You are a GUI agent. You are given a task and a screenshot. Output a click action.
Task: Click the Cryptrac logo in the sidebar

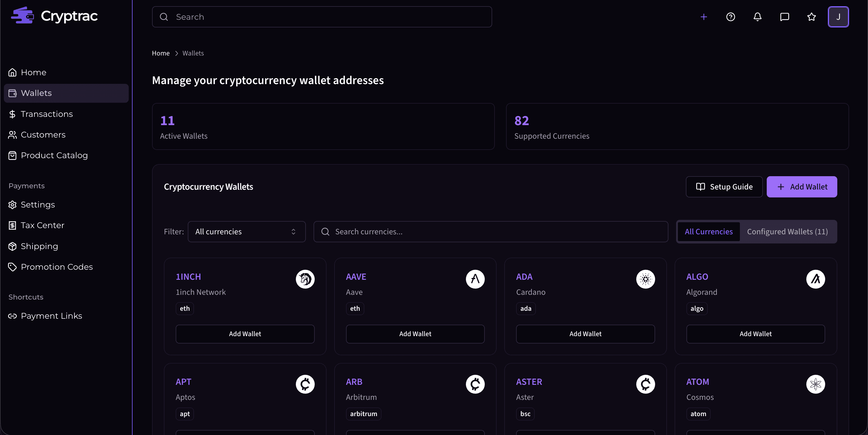pos(54,15)
